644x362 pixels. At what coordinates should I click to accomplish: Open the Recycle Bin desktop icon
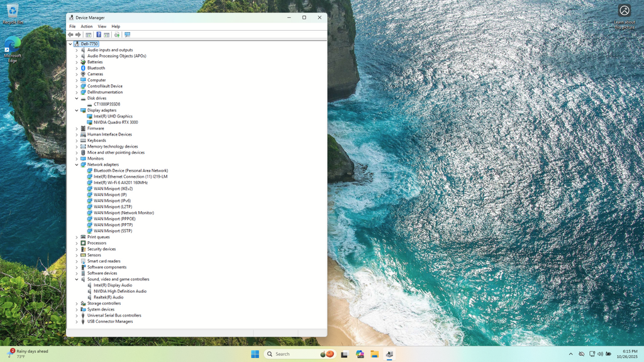(13, 13)
